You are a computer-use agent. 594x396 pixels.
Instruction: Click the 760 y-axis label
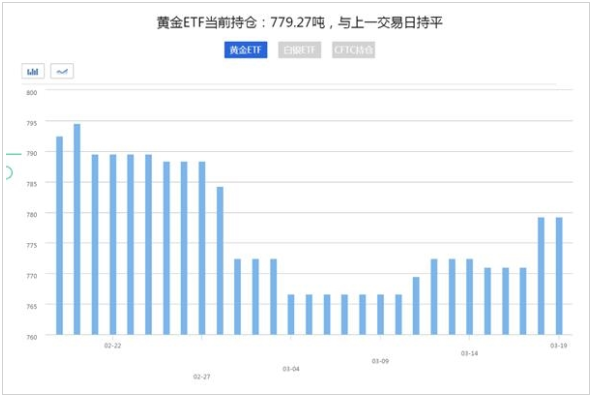coord(32,337)
